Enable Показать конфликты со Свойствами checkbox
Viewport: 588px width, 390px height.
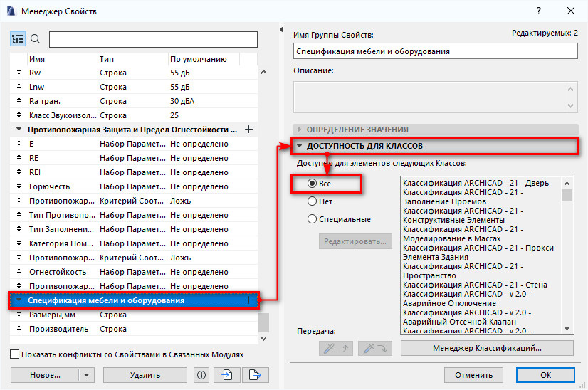[15, 354]
